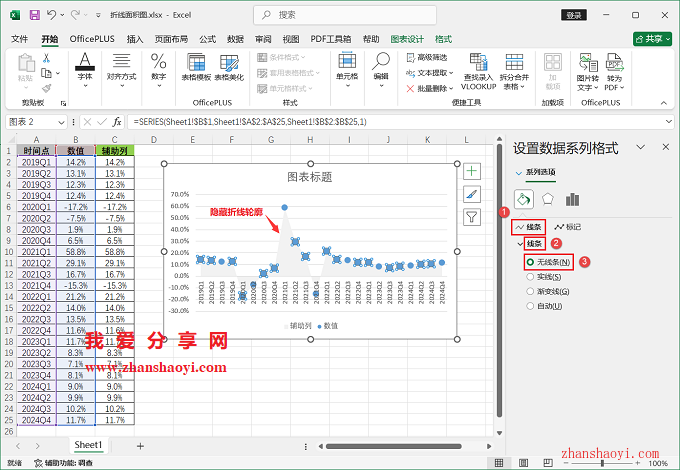Open the 单元格 cells group
Screen dimensions: 680x470
(347, 69)
